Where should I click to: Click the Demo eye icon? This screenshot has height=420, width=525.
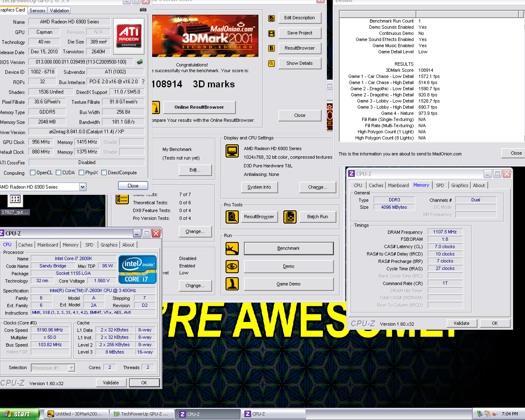pyautogui.click(x=232, y=266)
